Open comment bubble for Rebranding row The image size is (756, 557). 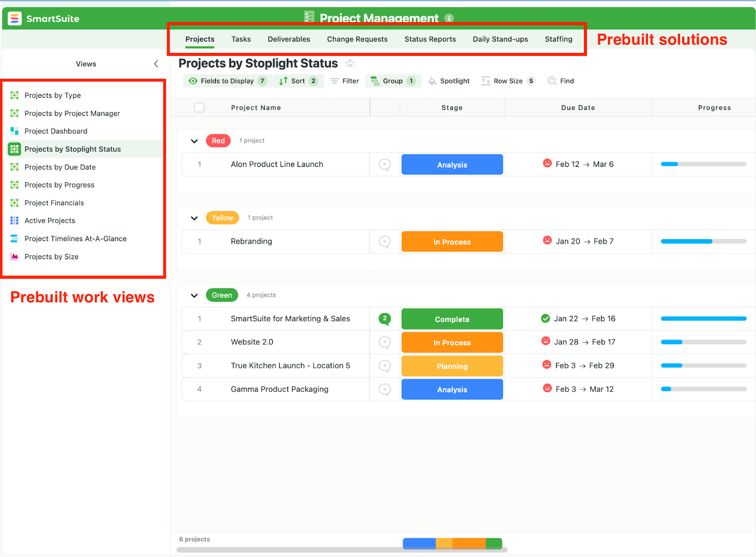385,242
